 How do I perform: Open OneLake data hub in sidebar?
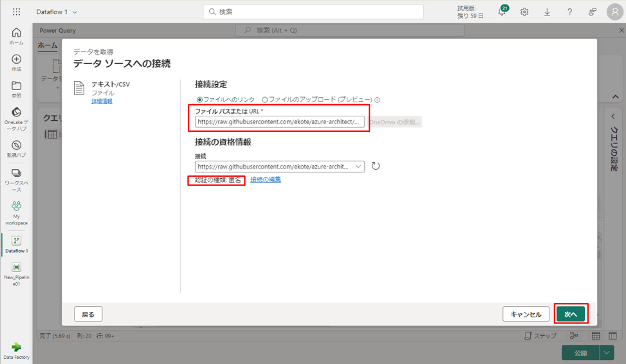click(x=16, y=119)
